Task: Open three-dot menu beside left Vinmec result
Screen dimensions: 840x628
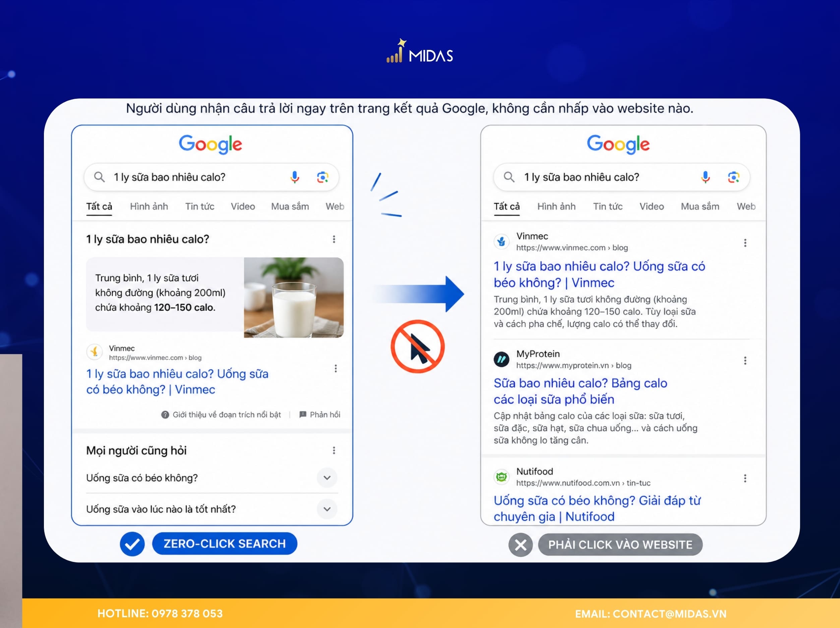Action: [336, 368]
